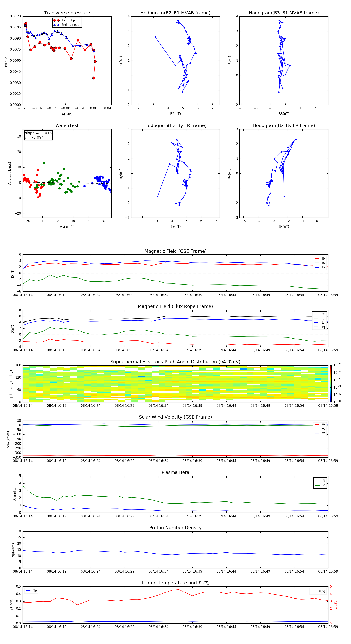This screenshot has width=351, height=644.
Task: Click the 'Pt(nPa)' y-axis label
Action: (6, 61)
